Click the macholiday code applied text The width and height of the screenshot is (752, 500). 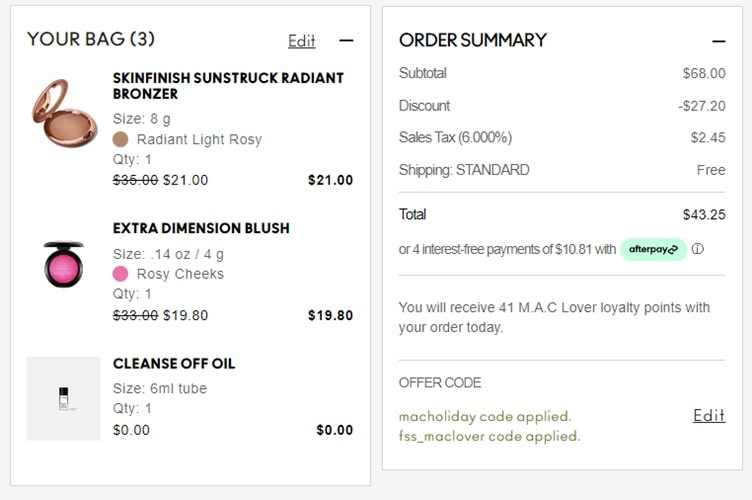pyautogui.click(x=485, y=416)
